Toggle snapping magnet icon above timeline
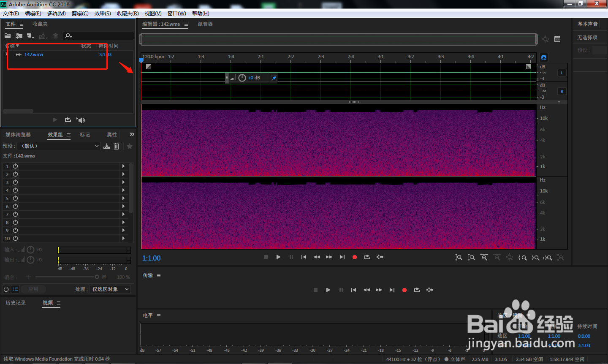The image size is (608, 364). 544,57
